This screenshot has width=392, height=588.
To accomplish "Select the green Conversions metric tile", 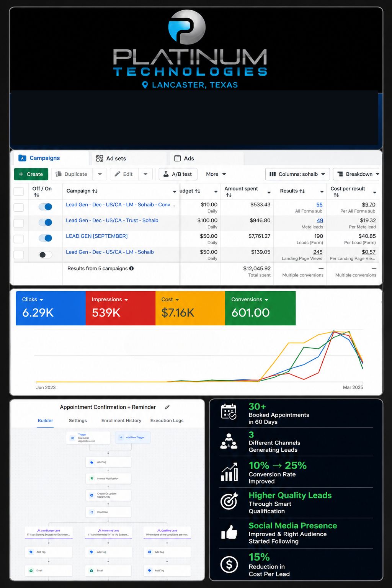I will tap(260, 308).
